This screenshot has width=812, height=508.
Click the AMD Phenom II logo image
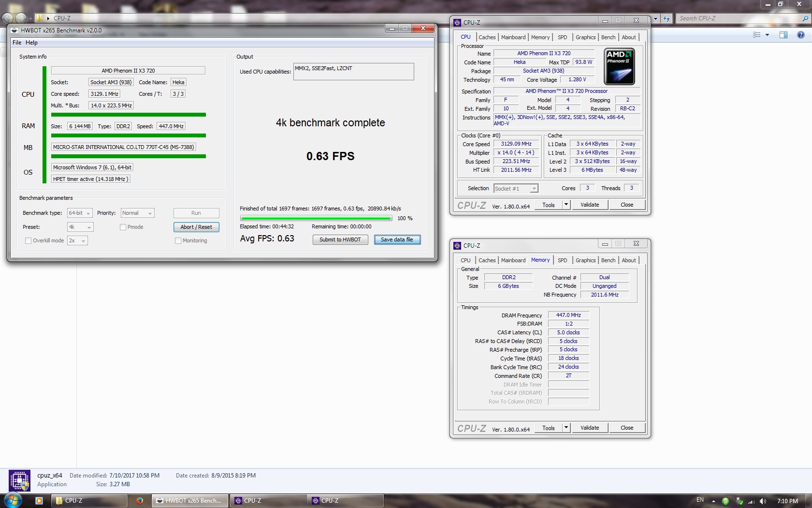tap(620, 66)
